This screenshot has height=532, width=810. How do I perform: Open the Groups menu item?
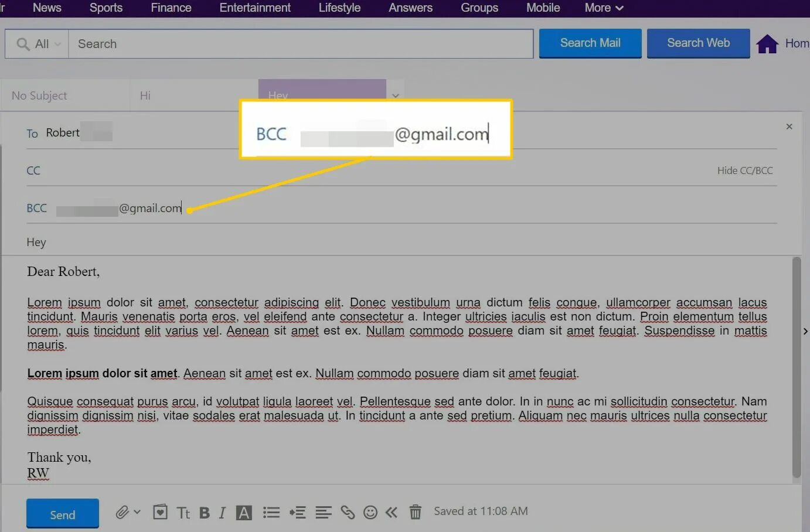479,8
